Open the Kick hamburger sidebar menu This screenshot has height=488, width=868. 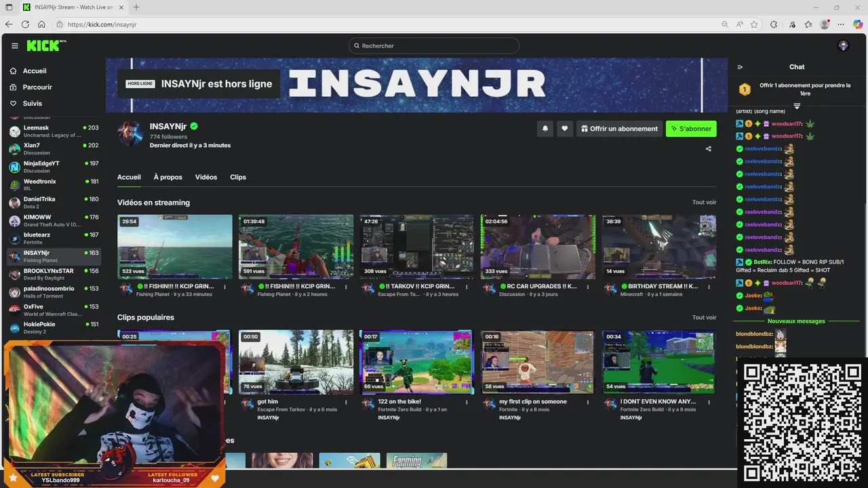[15, 46]
